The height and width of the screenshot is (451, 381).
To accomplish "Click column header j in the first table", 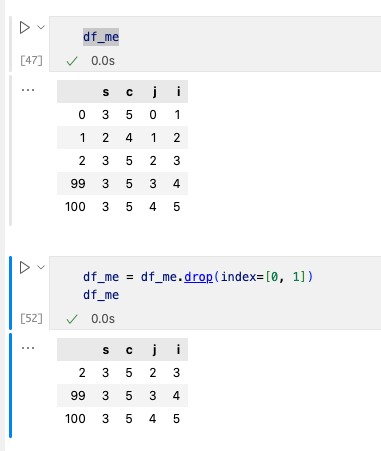I will pyautogui.click(x=154, y=92).
